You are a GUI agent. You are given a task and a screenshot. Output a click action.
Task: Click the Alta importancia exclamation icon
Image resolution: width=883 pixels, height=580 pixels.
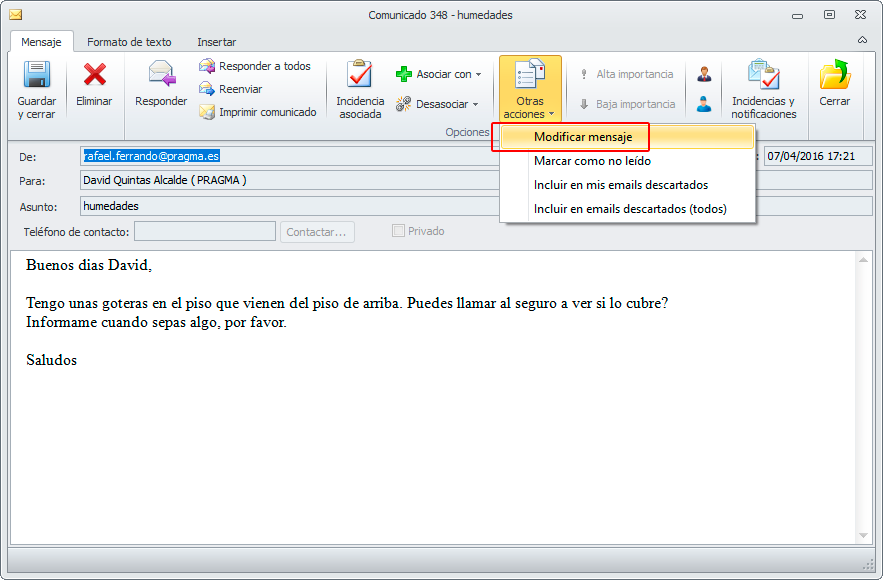(584, 74)
